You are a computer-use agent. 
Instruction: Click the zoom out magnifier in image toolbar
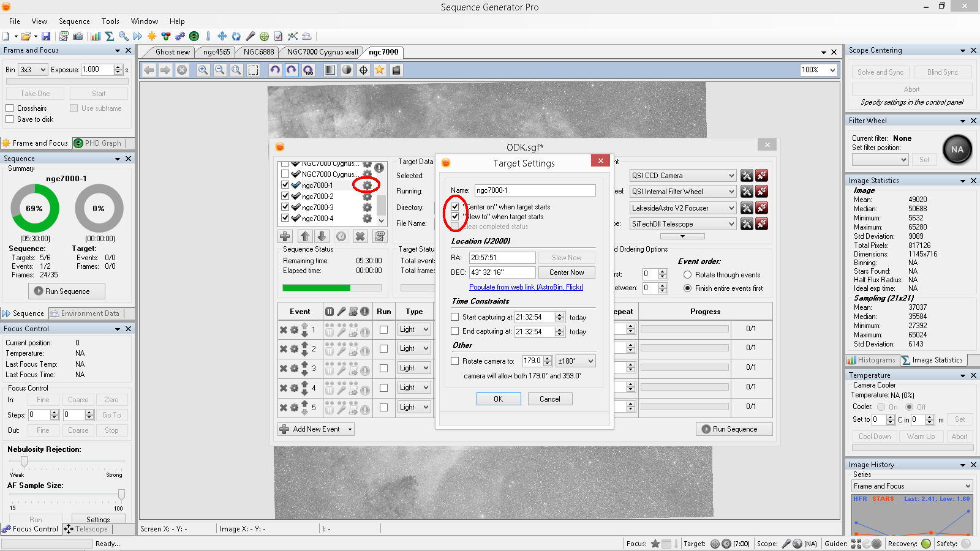[220, 70]
